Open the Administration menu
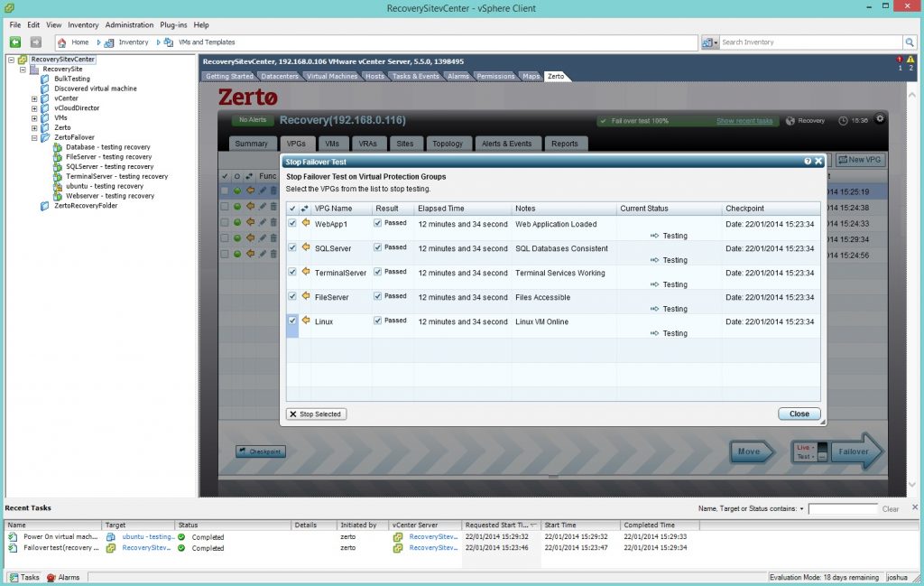Image resolution: width=924 pixels, height=586 pixels. (x=129, y=24)
